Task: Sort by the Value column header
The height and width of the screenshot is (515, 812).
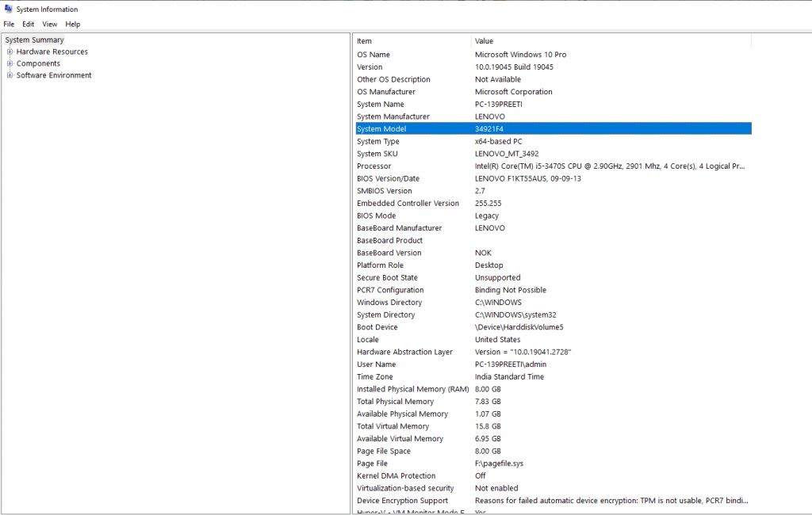Action: 555,41
